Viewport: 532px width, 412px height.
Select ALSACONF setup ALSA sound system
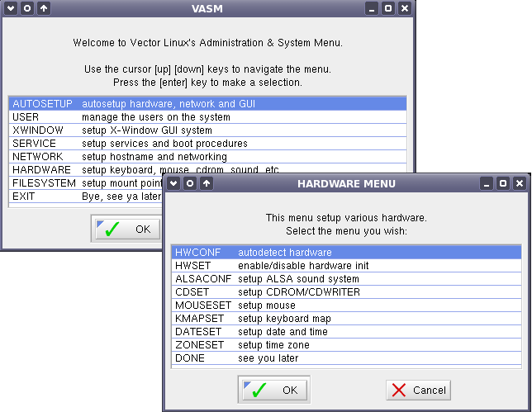point(346,279)
